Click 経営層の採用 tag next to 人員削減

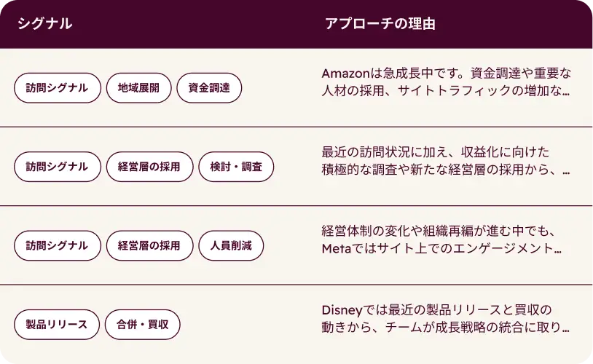(x=149, y=245)
